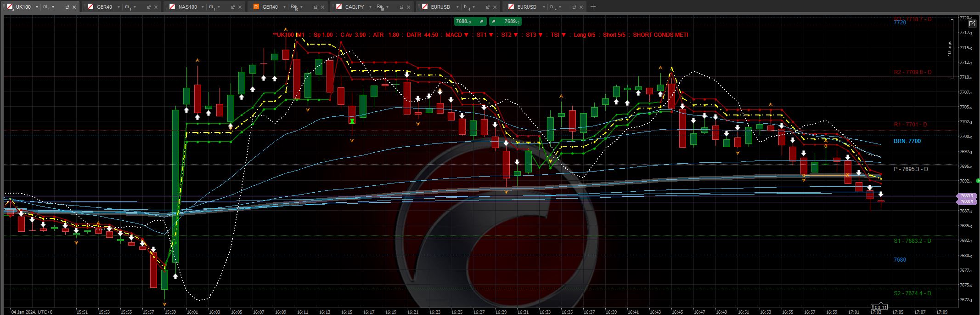
Task: Click the Sell button at 7688.5
Action: click(x=470, y=21)
